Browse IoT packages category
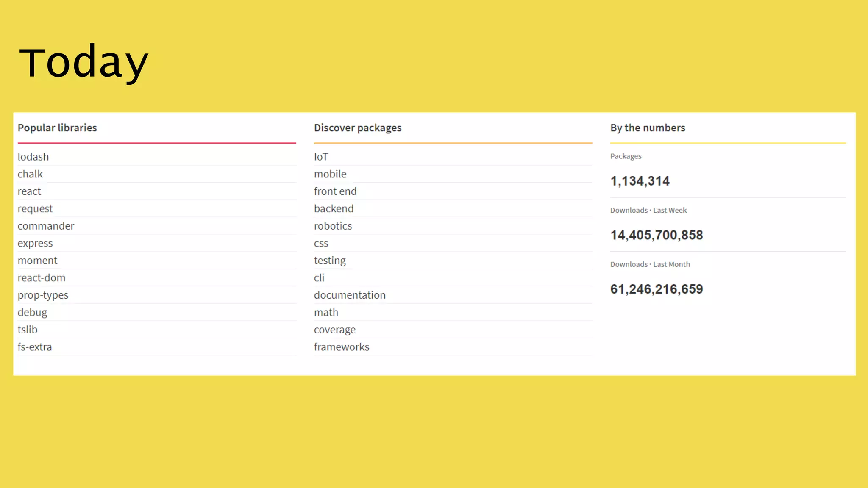The width and height of the screenshot is (868, 488). coord(321,157)
